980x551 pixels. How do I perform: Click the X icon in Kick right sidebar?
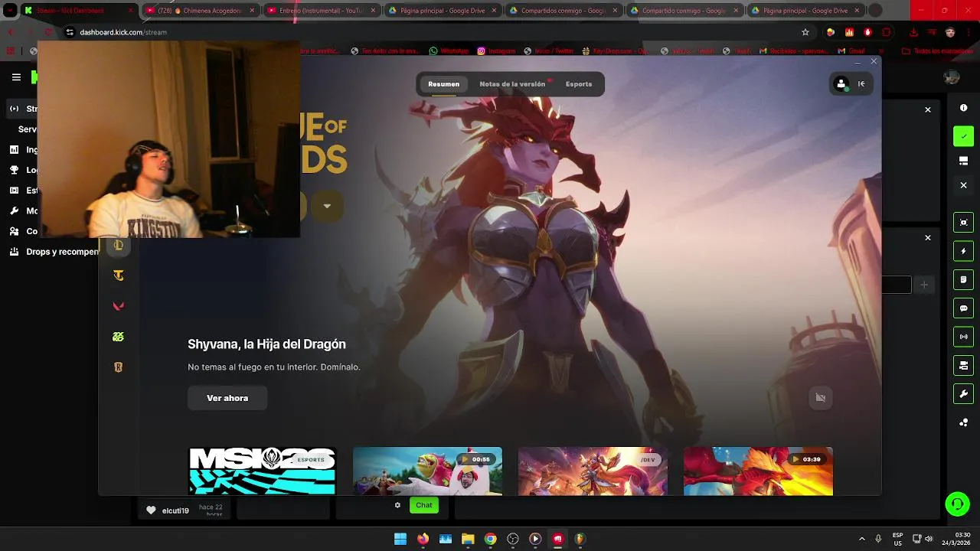964,185
